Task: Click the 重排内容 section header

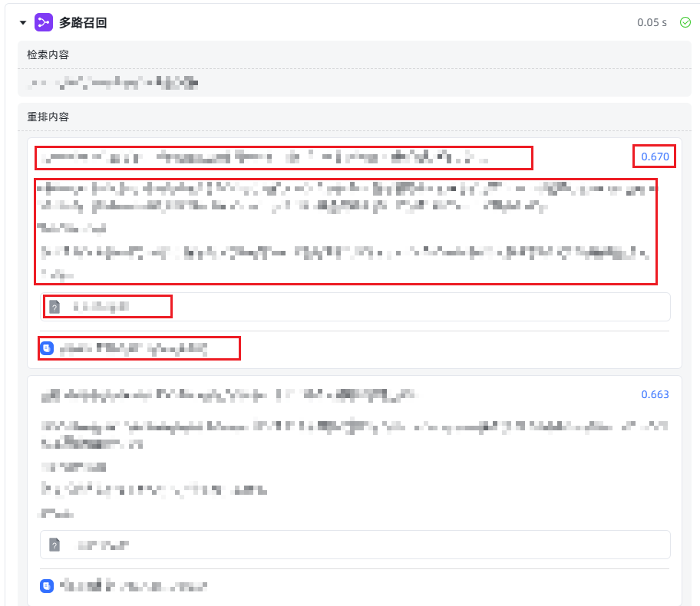Action: click(48, 117)
